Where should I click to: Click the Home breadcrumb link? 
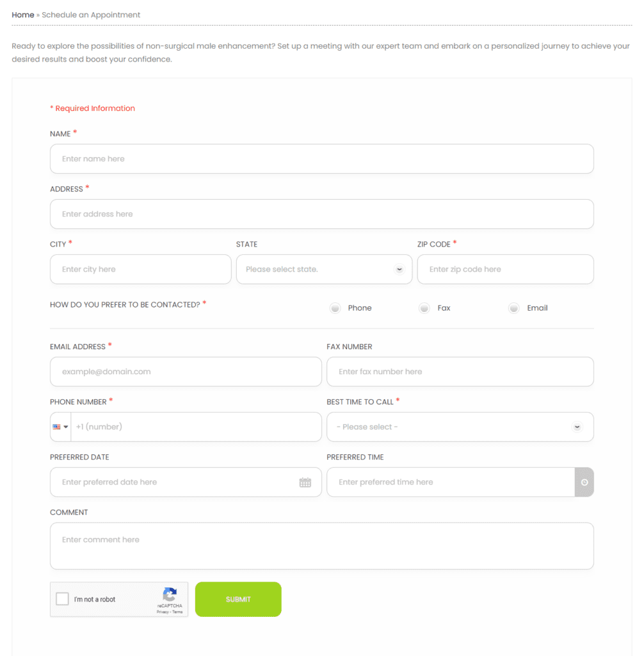point(23,15)
